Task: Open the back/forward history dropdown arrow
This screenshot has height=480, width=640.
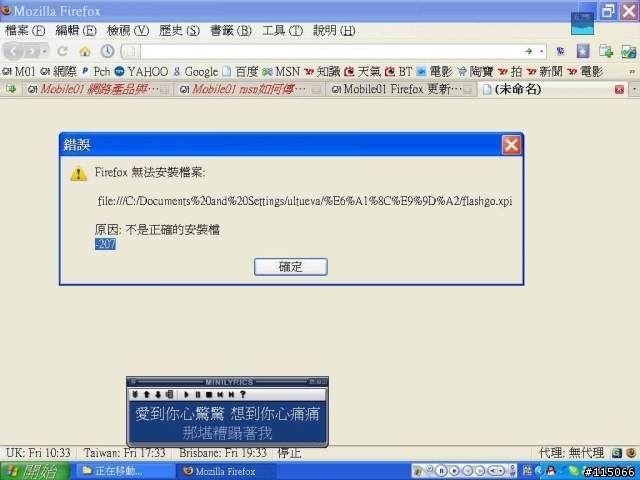Action: 44,51
